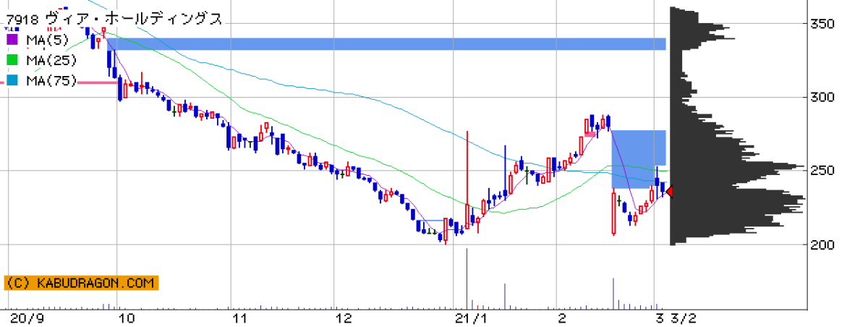Click the tallest volume bar in January
The height and width of the screenshot is (327, 868).
click(x=467, y=278)
